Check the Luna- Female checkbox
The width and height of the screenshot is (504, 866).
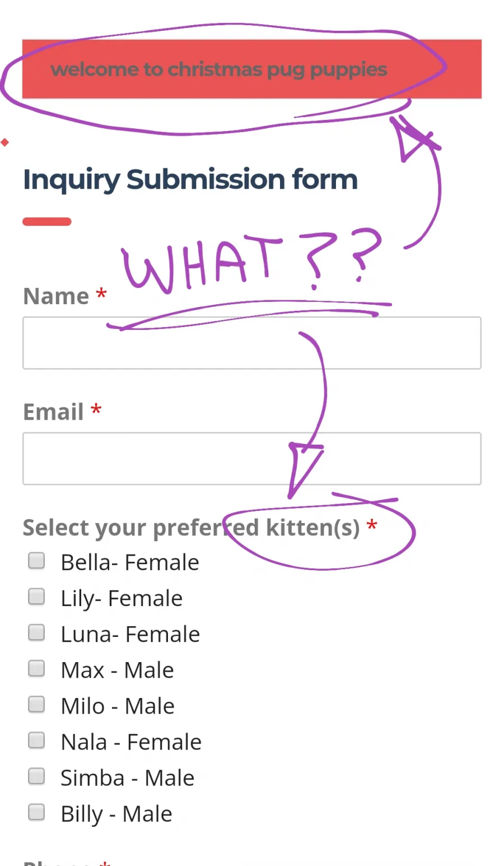[x=36, y=632]
